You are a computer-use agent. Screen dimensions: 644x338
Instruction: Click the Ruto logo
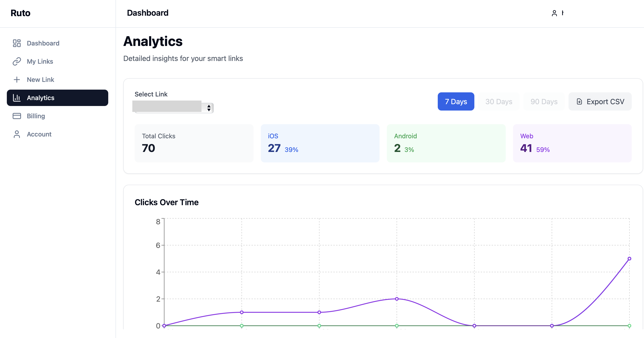20,13
